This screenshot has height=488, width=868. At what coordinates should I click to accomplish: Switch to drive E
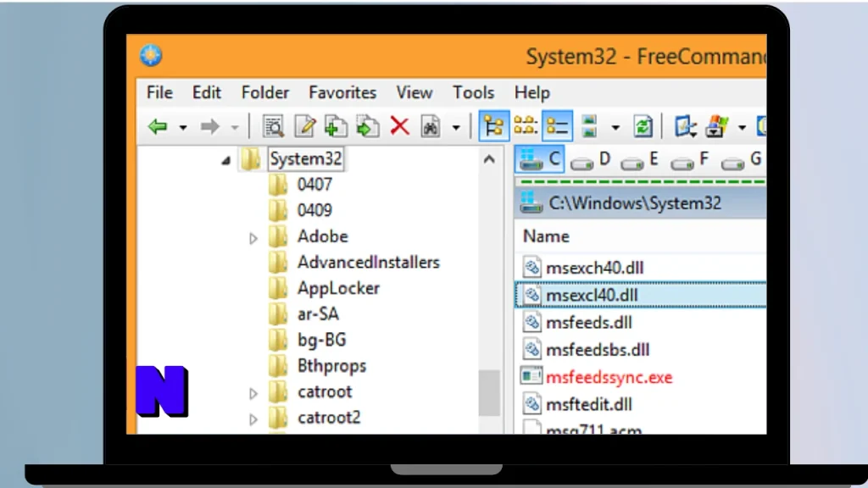[640, 160]
